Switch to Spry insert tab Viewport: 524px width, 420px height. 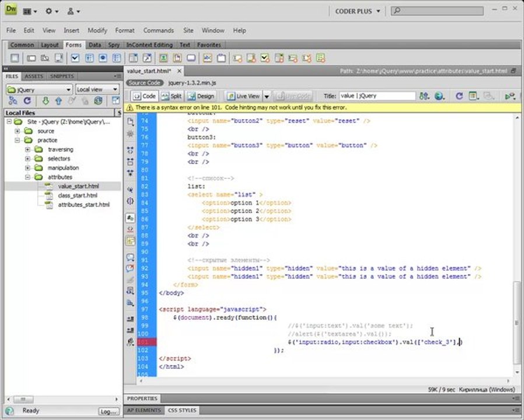click(x=114, y=45)
